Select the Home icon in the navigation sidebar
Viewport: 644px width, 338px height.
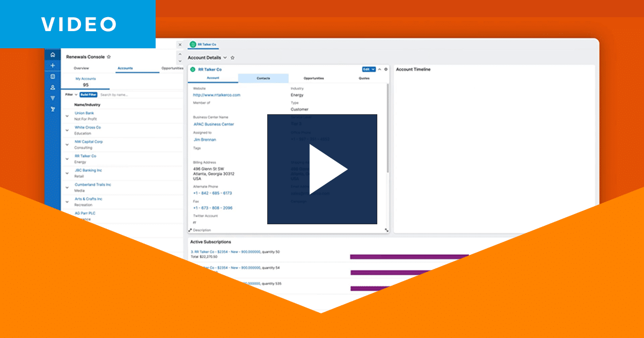53,55
